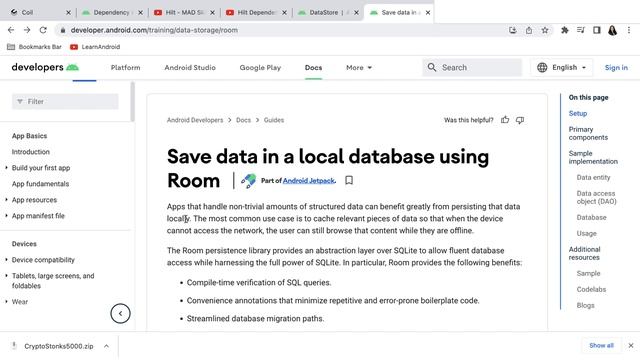The height and width of the screenshot is (360, 640).
Task: Jump to Sample implementation section
Action: [x=593, y=158]
